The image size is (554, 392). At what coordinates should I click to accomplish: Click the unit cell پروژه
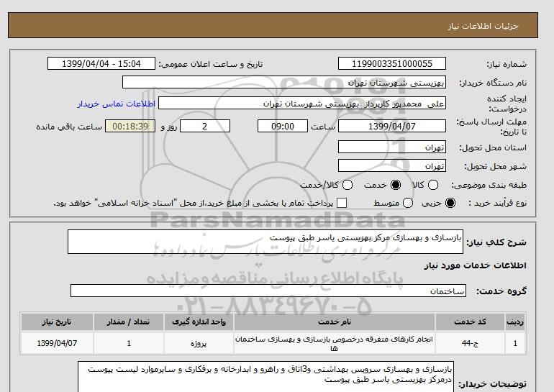pyautogui.click(x=199, y=343)
